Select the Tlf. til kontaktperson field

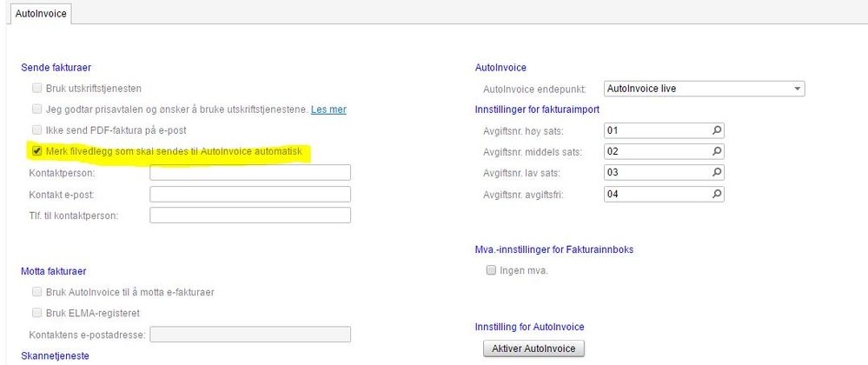(x=250, y=216)
